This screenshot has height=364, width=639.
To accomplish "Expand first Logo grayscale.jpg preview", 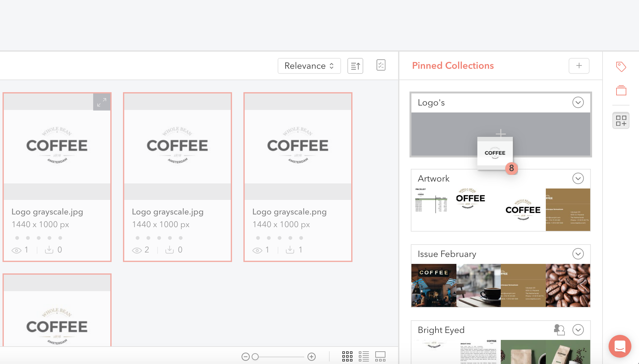I will tap(102, 102).
